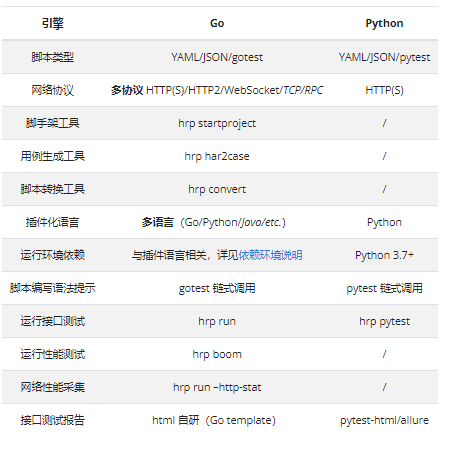
Task: Select the html 自研 (Go template) cell
Action: 214,420
